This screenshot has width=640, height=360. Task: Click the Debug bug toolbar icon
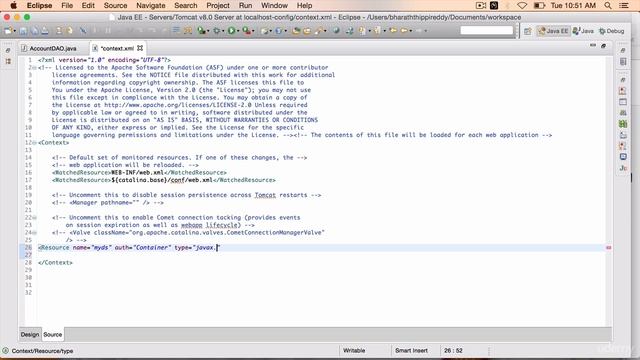click(217, 31)
